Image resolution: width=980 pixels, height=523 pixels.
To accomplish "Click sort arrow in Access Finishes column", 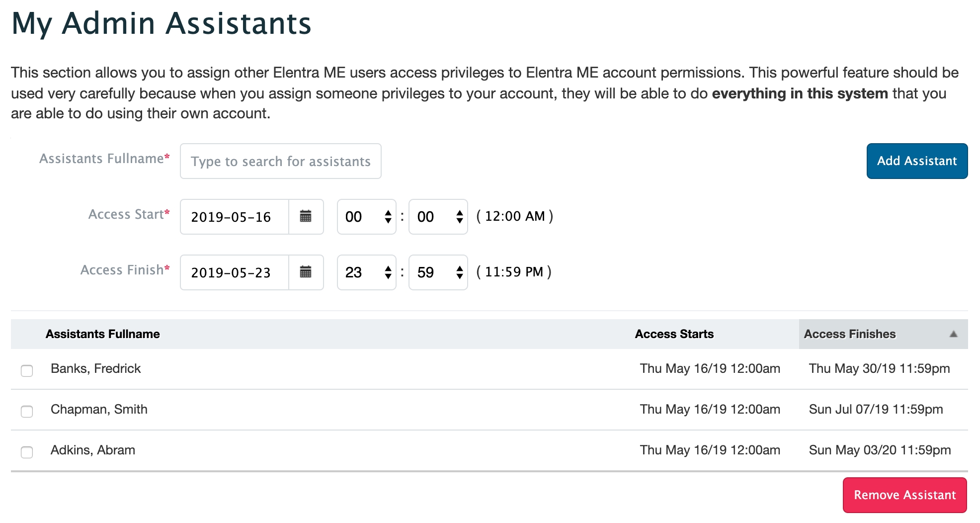I will click(953, 334).
